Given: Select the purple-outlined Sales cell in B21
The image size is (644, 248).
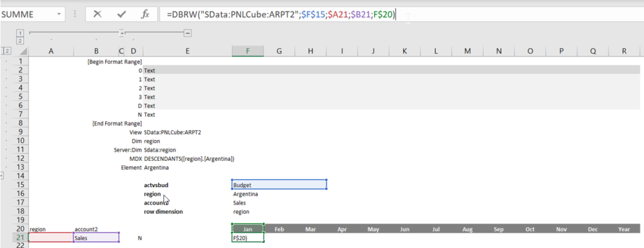Looking at the screenshot, I should click(96, 237).
